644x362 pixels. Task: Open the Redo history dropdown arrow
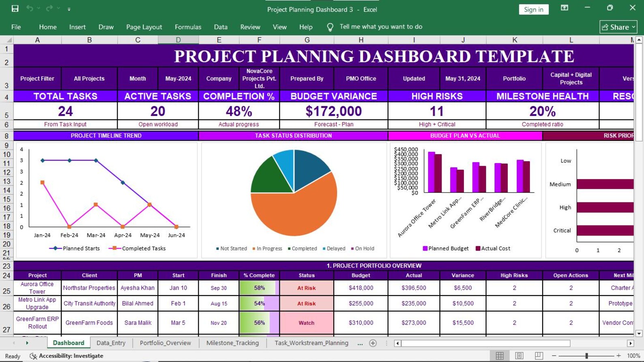58,9
